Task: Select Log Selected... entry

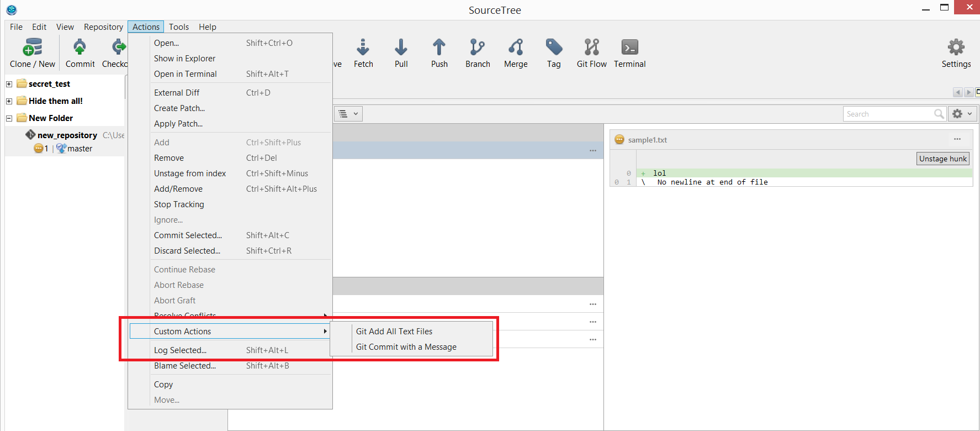Action: (230, 350)
